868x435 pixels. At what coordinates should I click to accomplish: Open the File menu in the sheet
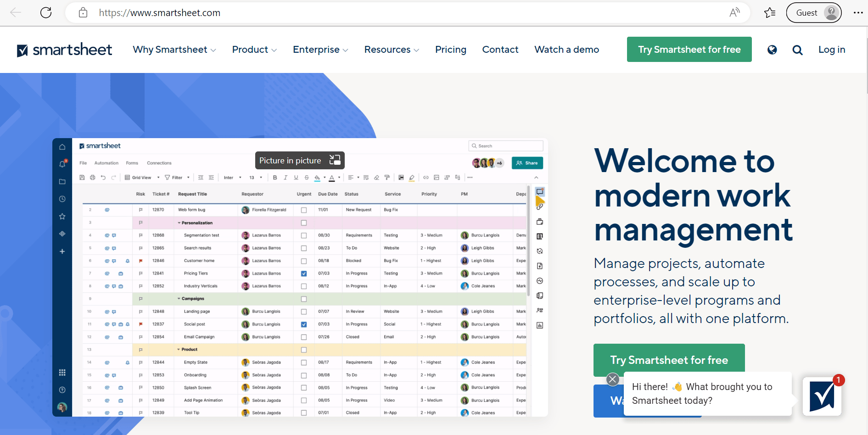coord(83,163)
